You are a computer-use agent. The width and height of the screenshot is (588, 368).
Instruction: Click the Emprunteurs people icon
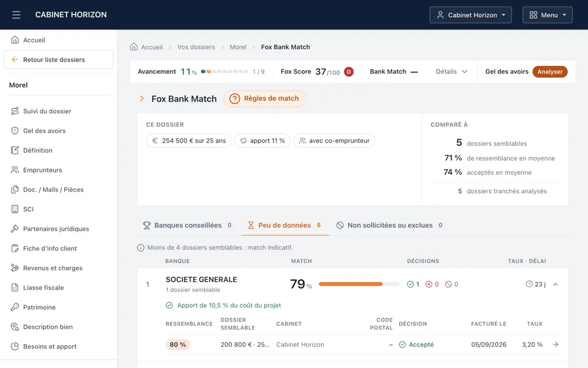(x=15, y=170)
